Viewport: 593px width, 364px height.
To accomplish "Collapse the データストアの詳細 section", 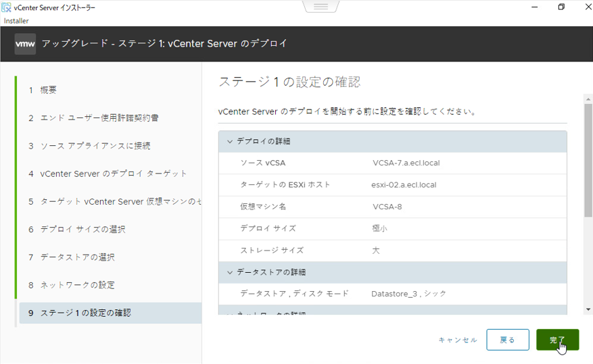I will coord(230,272).
